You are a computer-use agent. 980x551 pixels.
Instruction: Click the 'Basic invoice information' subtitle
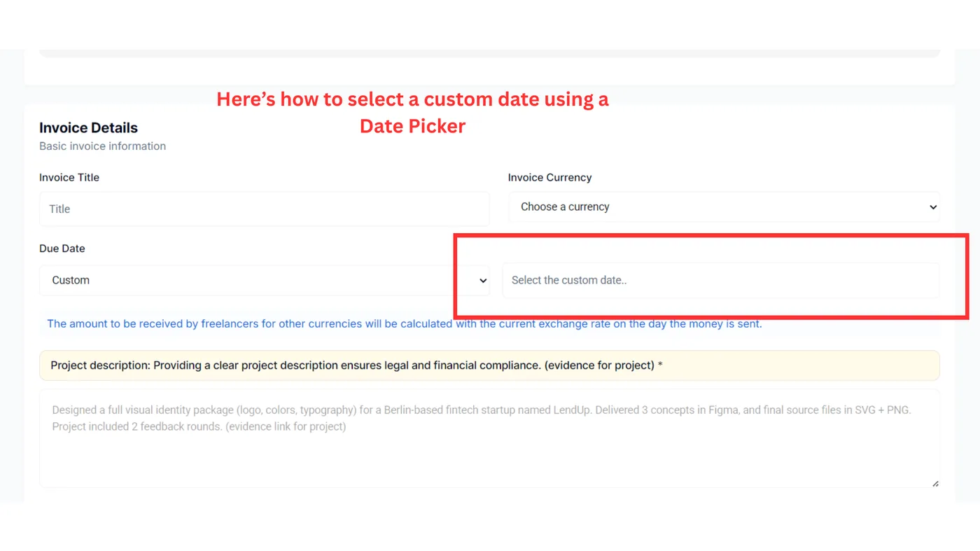(102, 146)
